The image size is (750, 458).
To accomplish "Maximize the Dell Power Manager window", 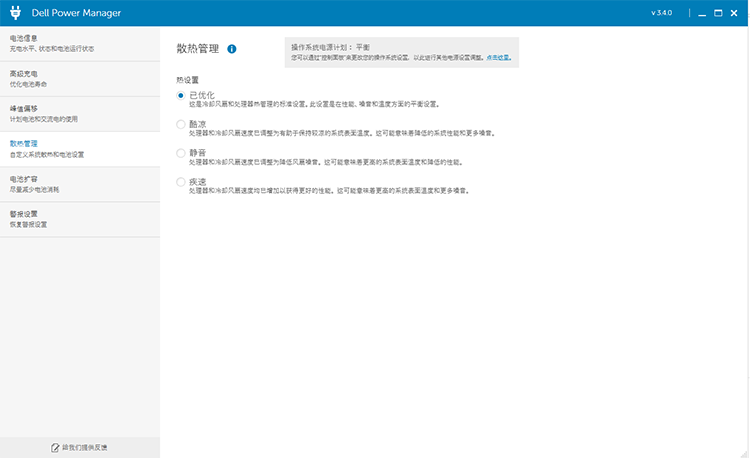I will tap(718, 13).
